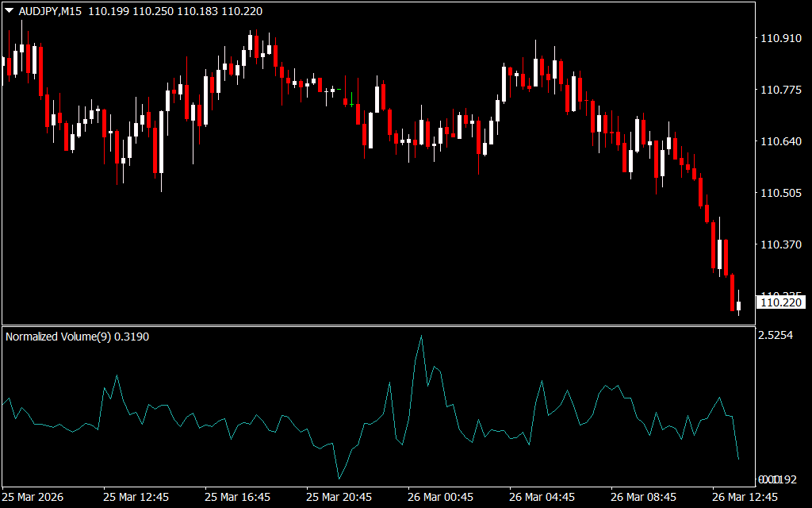Click the 26 Mar 00:45 time label
This screenshot has width=812, height=508.
pos(440,497)
